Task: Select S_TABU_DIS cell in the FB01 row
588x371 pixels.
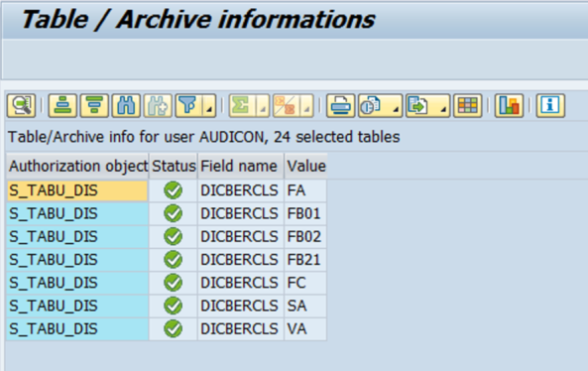Action: 77,214
